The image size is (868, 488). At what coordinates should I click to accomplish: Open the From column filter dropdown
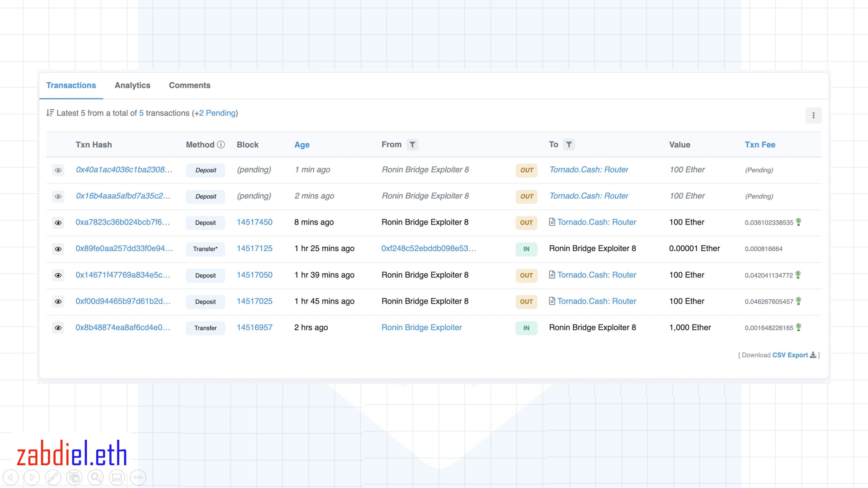[x=412, y=145]
